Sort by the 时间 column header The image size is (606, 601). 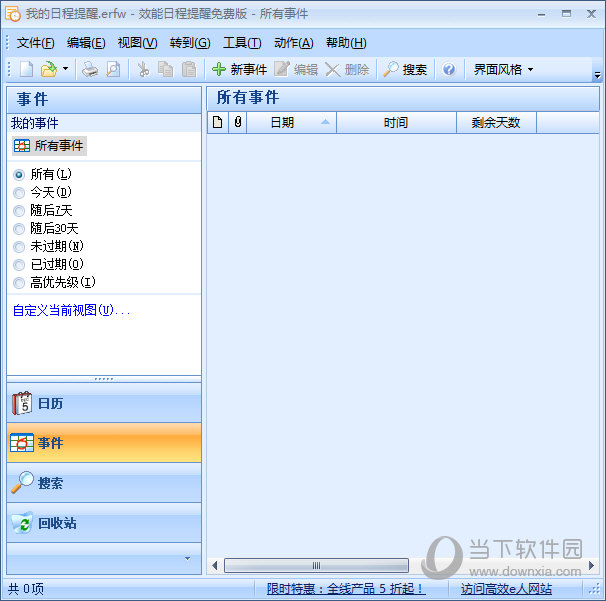pos(396,123)
